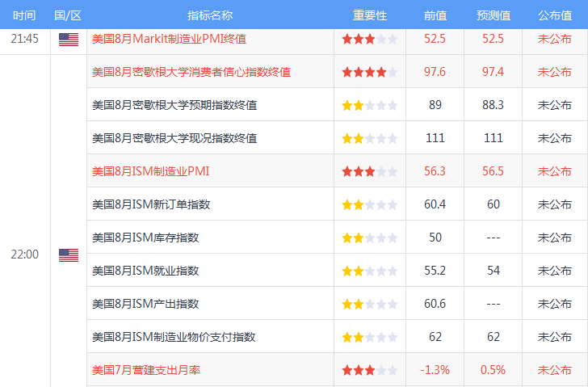Click the 指标名称 column header
Image resolution: width=588 pixels, height=387 pixels.
click(x=210, y=15)
